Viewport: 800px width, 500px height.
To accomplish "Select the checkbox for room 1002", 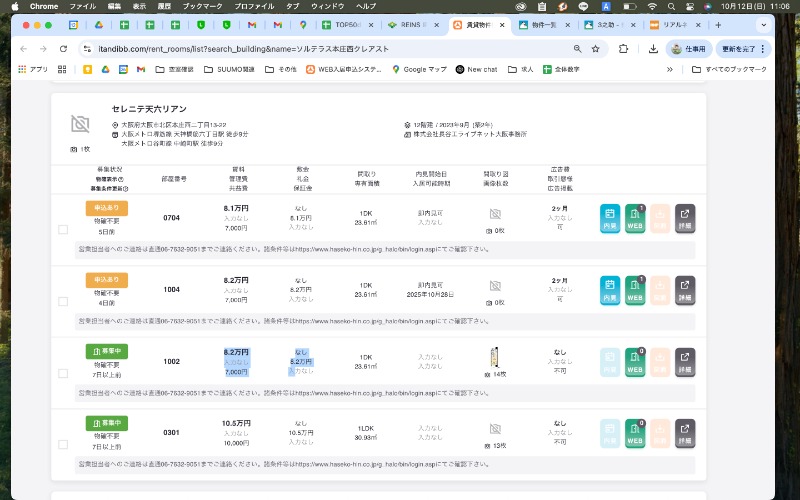I will click(63, 372).
